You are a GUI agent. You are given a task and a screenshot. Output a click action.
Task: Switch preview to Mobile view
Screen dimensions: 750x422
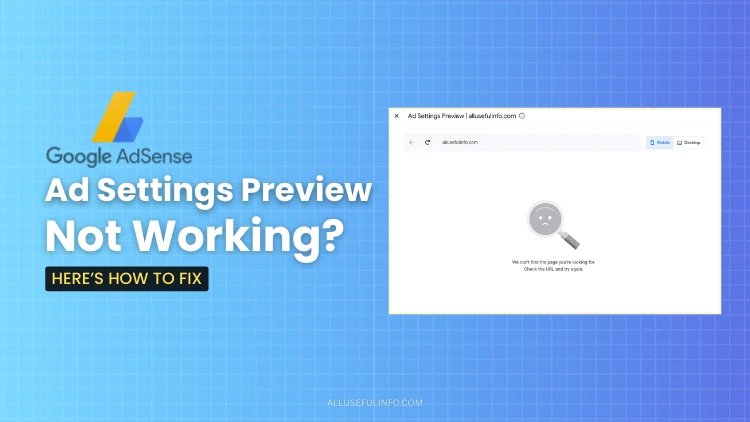[660, 143]
